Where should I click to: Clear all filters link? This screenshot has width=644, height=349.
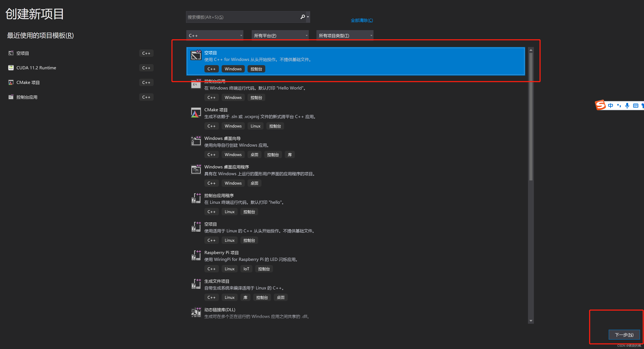362,20
